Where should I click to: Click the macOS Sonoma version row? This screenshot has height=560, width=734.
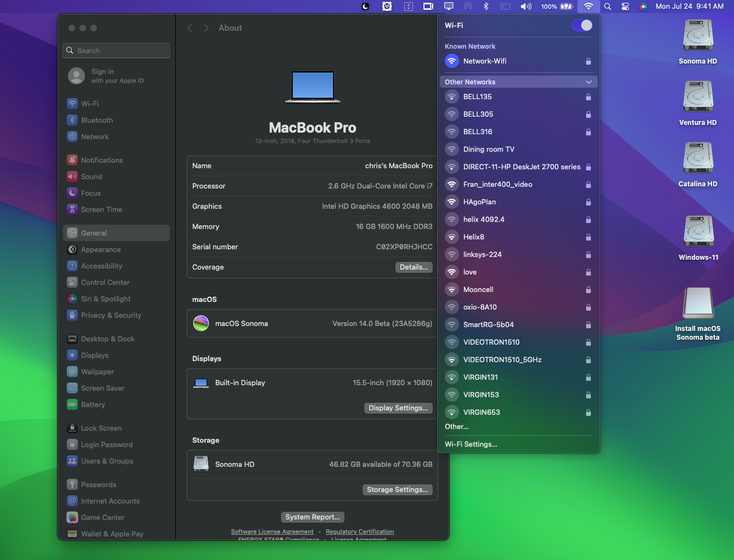[x=312, y=323]
